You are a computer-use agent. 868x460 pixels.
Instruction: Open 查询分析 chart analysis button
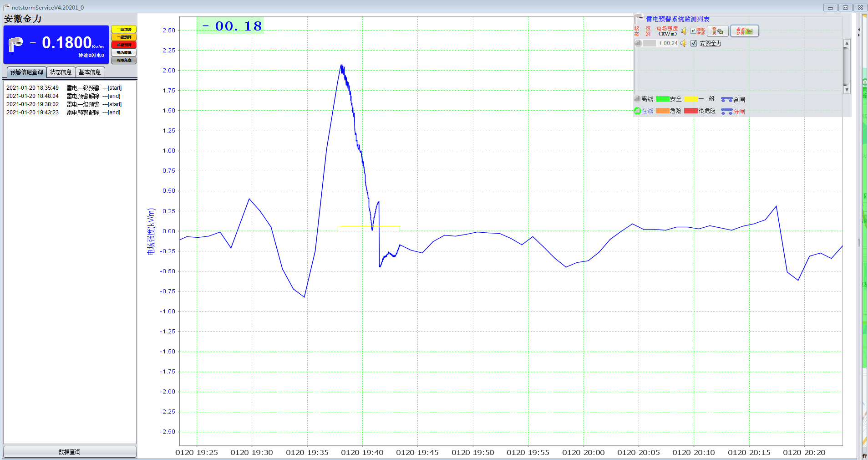click(745, 31)
